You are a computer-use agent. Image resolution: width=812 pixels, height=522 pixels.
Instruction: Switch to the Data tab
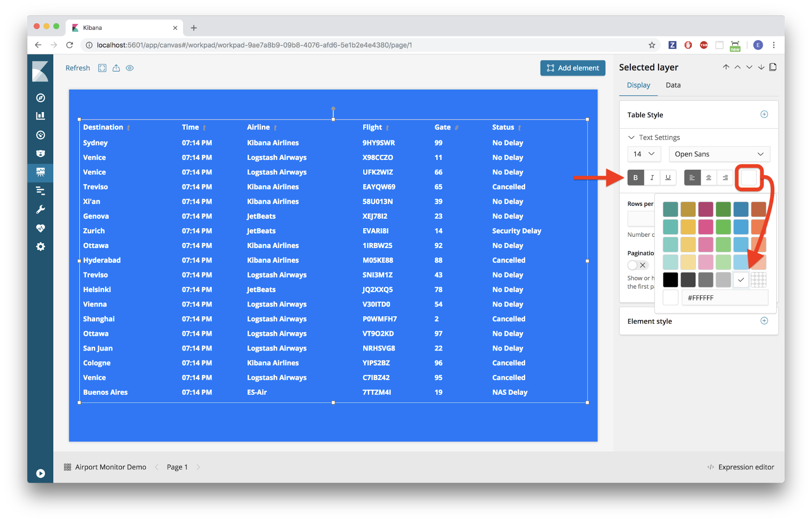coord(673,85)
